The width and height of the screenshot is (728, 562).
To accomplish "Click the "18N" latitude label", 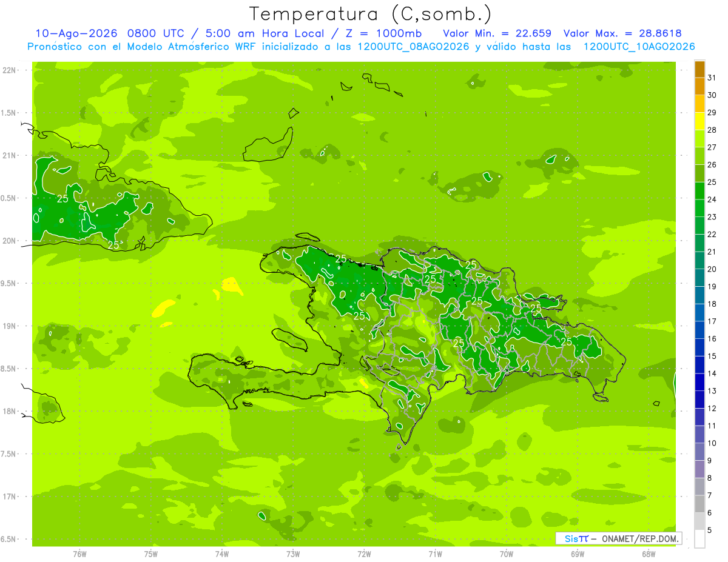I will coord(10,412).
